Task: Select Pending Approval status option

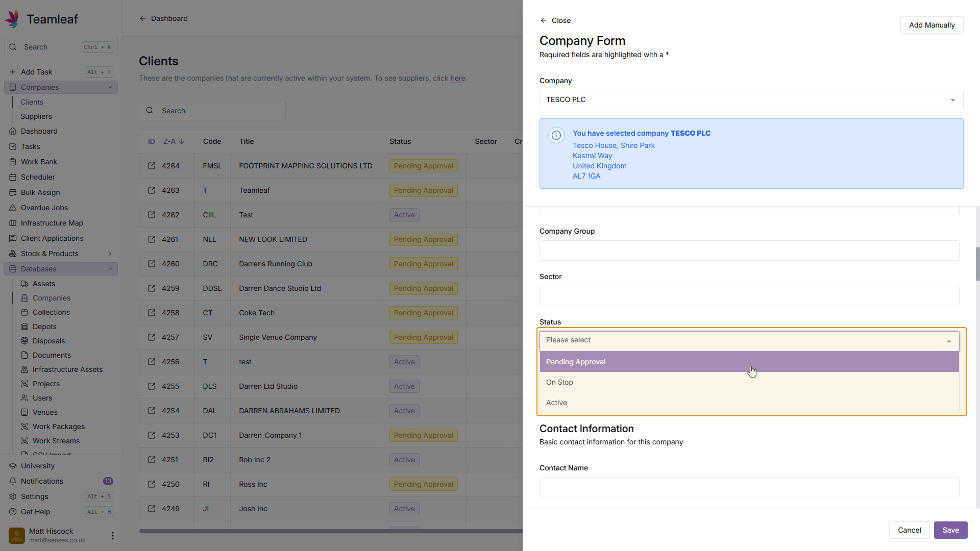Action: click(575, 362)
